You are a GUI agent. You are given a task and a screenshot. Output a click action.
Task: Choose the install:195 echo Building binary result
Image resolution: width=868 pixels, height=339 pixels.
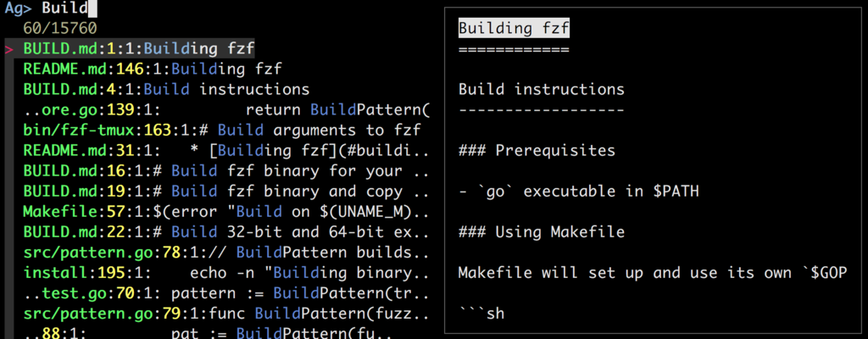tap(222, 273)
